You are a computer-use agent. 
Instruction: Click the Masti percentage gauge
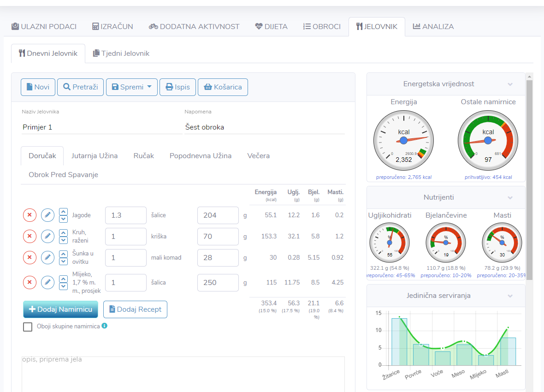[x=502, y=243]
